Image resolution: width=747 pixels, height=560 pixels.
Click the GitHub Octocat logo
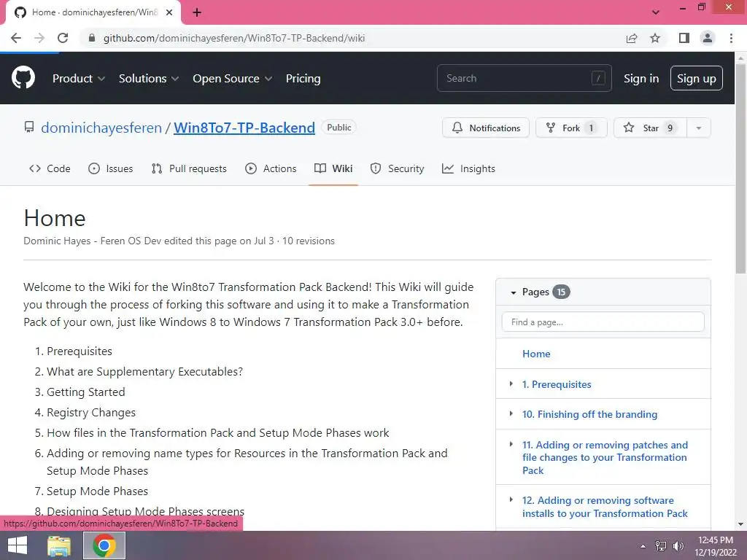[x=23, y=78]
